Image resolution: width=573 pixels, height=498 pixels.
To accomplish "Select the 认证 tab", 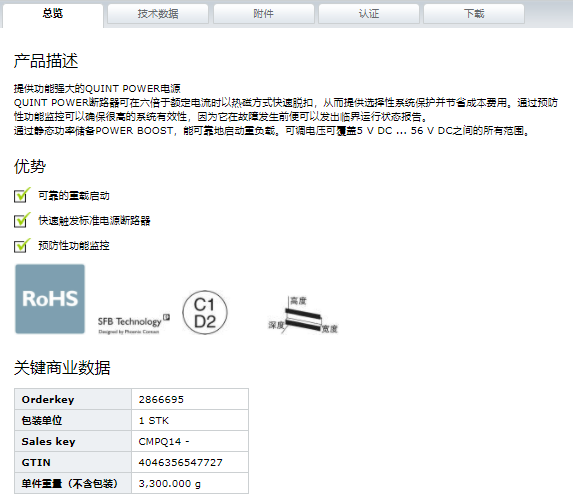I will [x=369, y=14].
